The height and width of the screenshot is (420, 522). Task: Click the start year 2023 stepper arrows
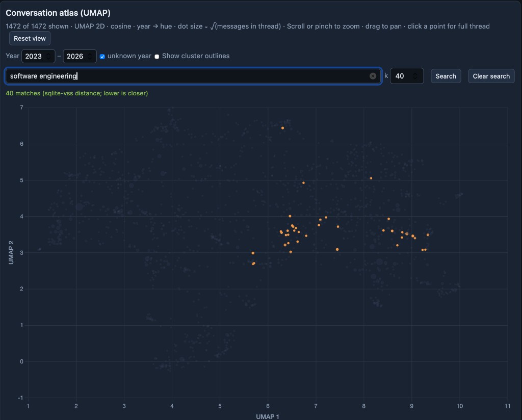tap(48, 56)
